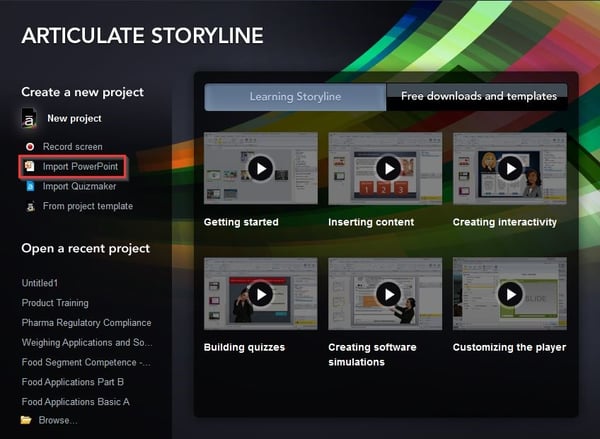The image size is (600, 439).
Task: Click the Inserting content caption
Action: pyautogui.click(x=371, y=222)
